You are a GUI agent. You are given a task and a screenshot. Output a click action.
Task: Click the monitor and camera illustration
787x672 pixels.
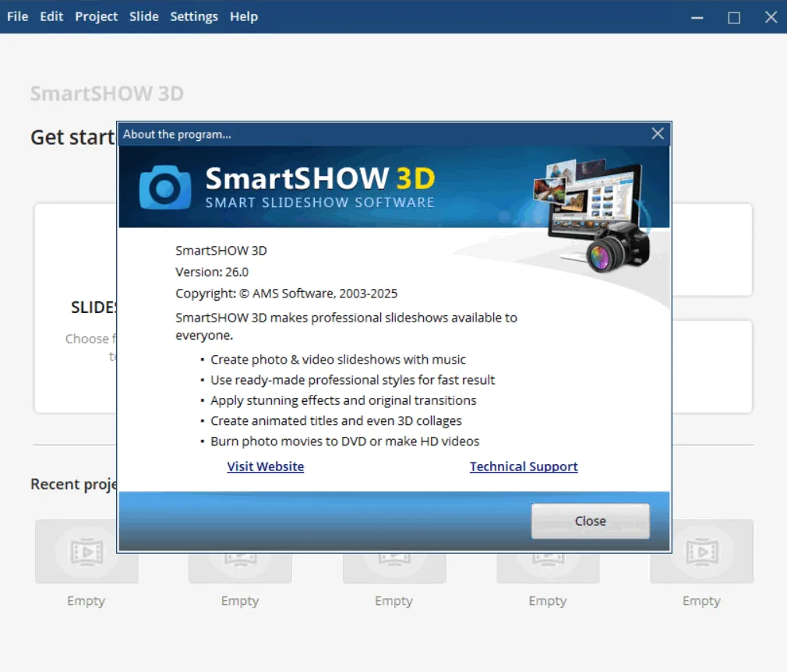pyautogui.click(x=593, y=216)
